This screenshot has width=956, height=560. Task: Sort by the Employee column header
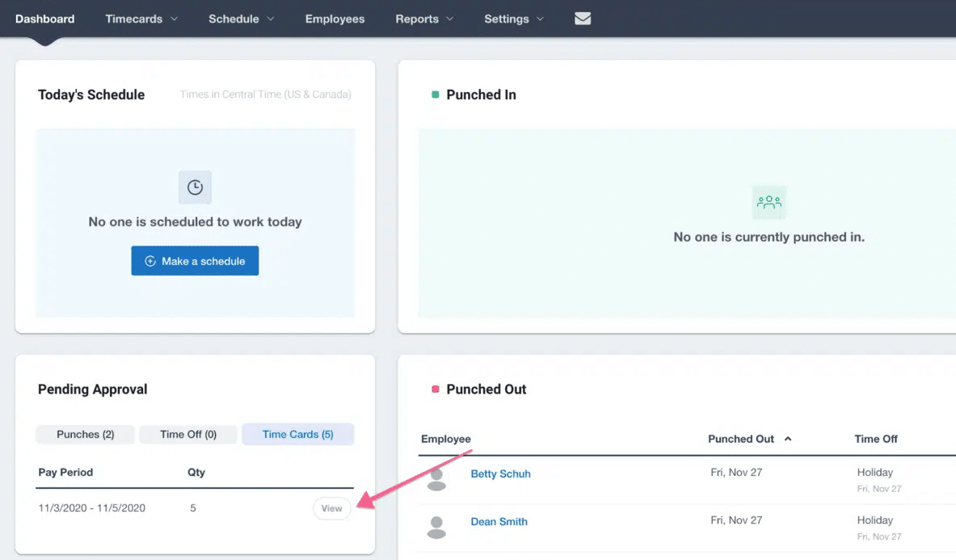[446, 439]
